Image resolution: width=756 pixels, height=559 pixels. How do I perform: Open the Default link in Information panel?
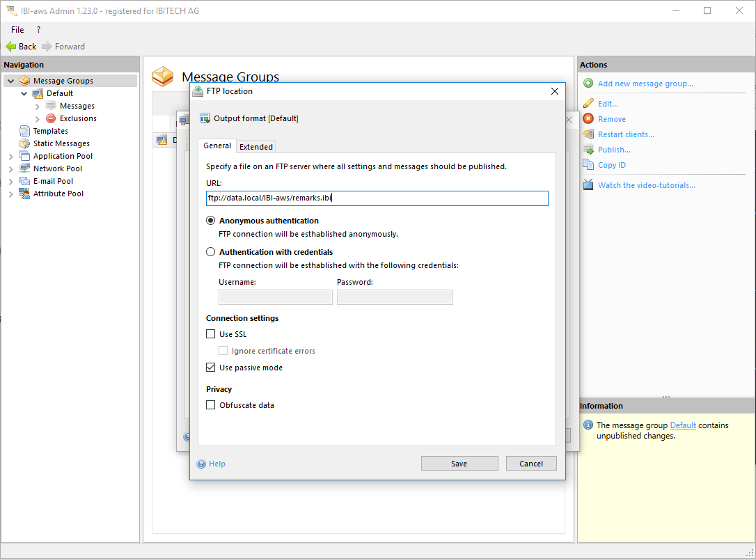coord(682,425)
